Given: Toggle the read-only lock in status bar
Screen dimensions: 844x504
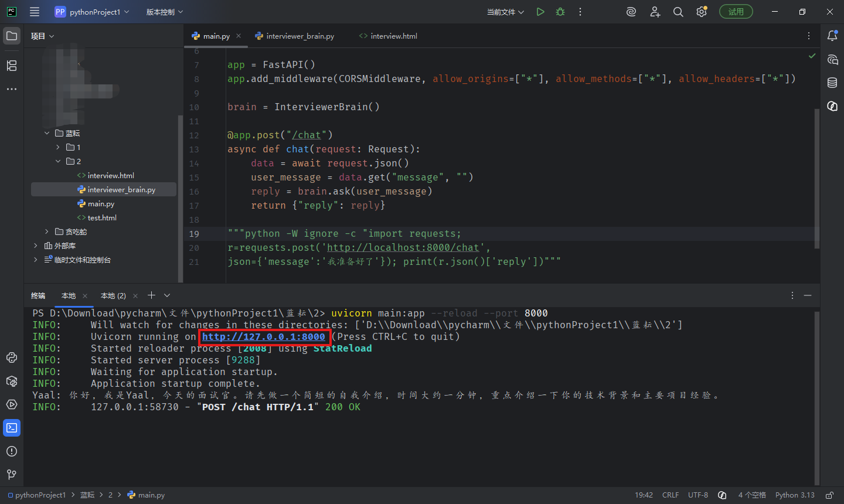Looking at the screenshot, I should pos(829,495).
